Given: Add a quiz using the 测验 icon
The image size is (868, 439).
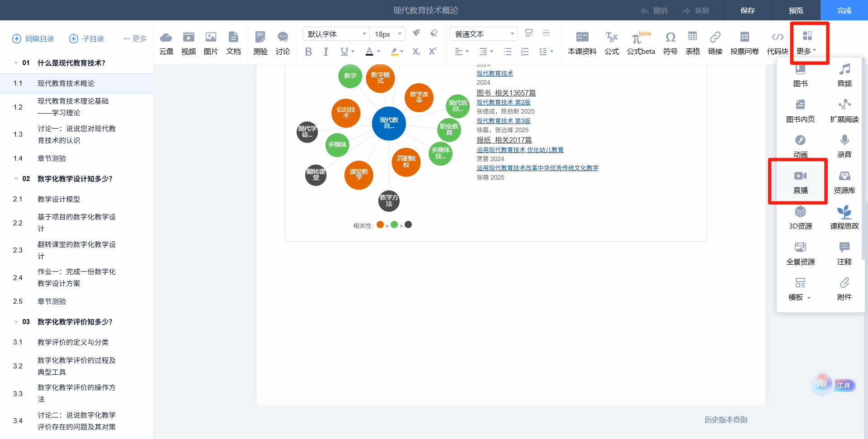Looking at the screenshot, I should click(260, 43).
